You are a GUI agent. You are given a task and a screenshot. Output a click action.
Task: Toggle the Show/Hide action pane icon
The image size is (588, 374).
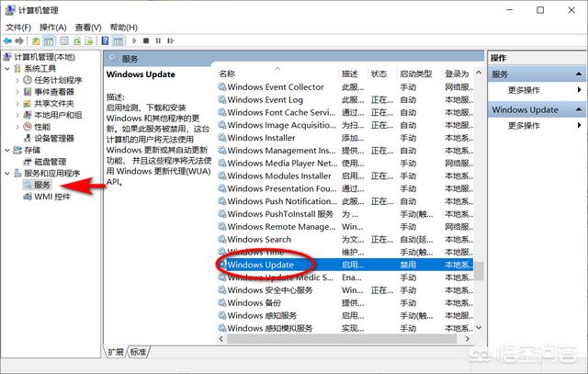click(118, 40)
